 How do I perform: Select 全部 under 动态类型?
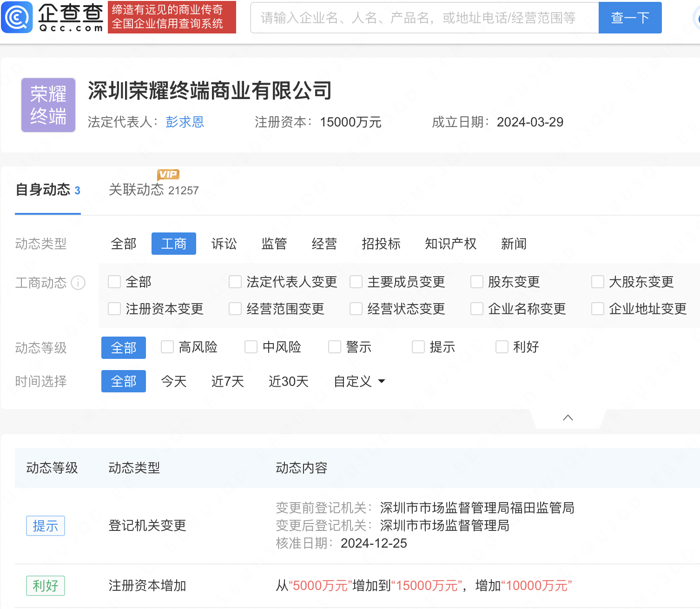coord(124,244)
